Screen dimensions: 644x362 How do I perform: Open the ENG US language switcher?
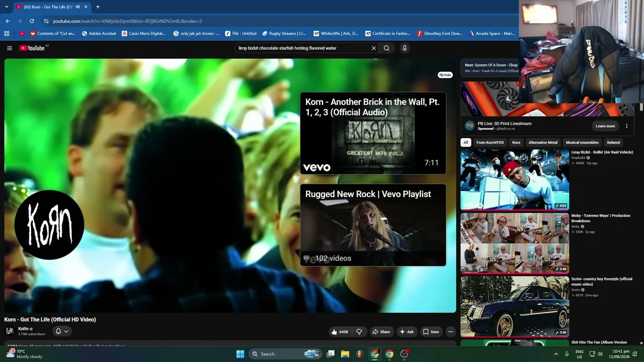pos(580,354)
